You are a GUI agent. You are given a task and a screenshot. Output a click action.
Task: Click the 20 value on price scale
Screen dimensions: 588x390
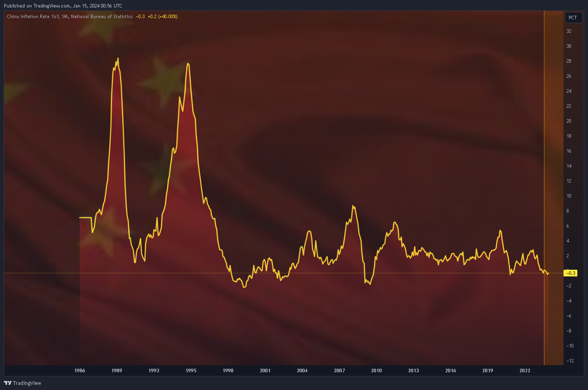click(569, 121)
